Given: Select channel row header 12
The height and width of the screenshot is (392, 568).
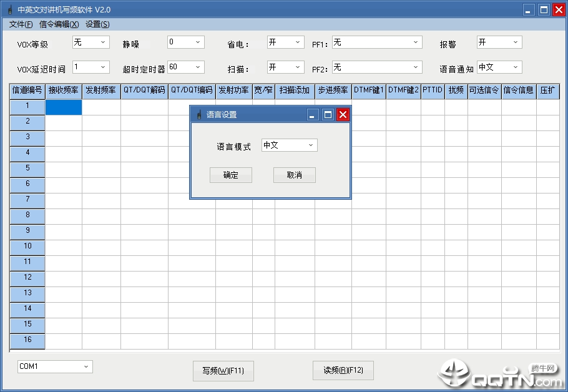Looking at the screenshot, I should (27, 279).
